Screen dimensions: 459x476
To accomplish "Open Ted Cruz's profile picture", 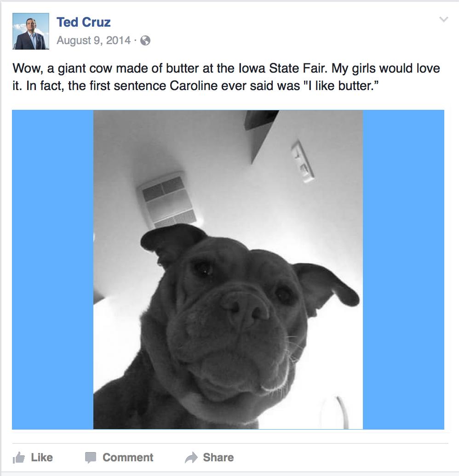I will tap(31, 31).
